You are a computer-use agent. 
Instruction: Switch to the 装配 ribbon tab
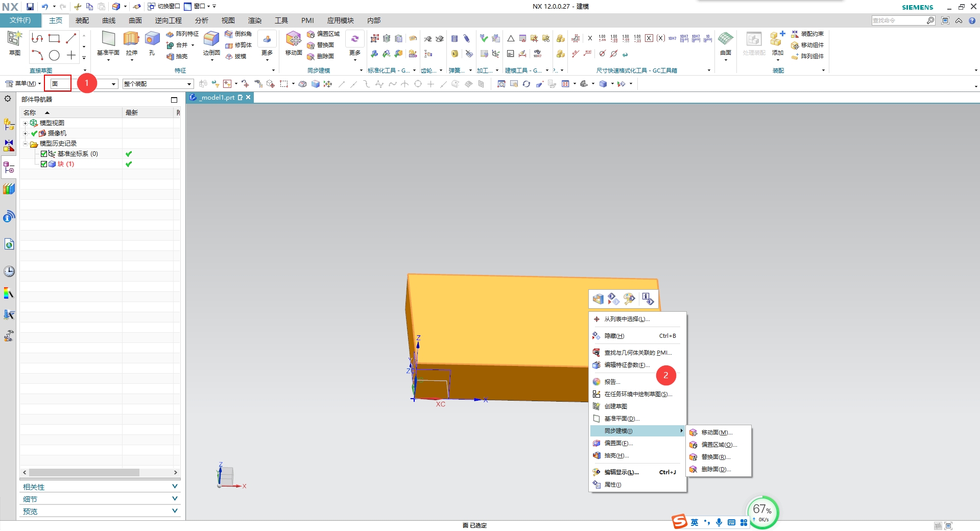tap(82, 20)
